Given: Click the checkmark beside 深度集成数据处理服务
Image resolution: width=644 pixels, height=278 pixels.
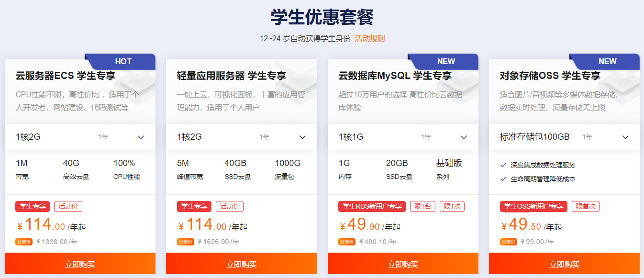Looking at the screenshot, I should point(503,165).
